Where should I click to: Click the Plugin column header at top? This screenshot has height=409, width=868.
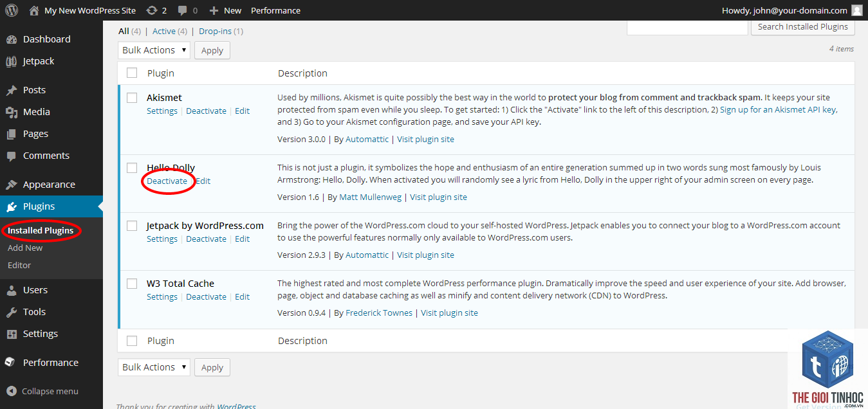coord(161,73)
